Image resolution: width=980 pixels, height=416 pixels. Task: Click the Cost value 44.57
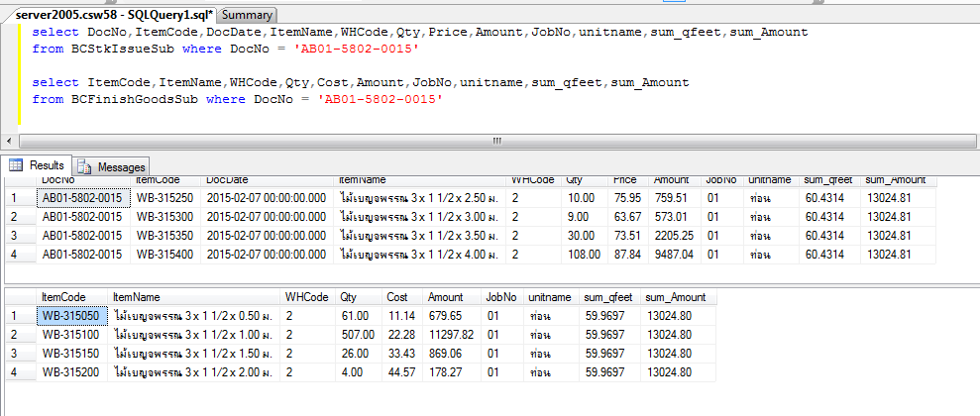[402, 372]
